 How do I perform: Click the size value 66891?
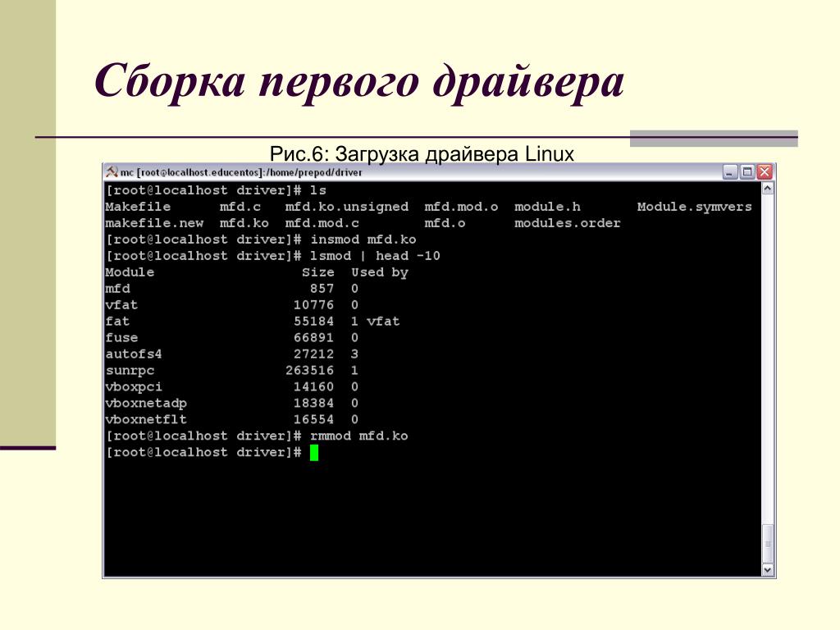click(314, 338)
